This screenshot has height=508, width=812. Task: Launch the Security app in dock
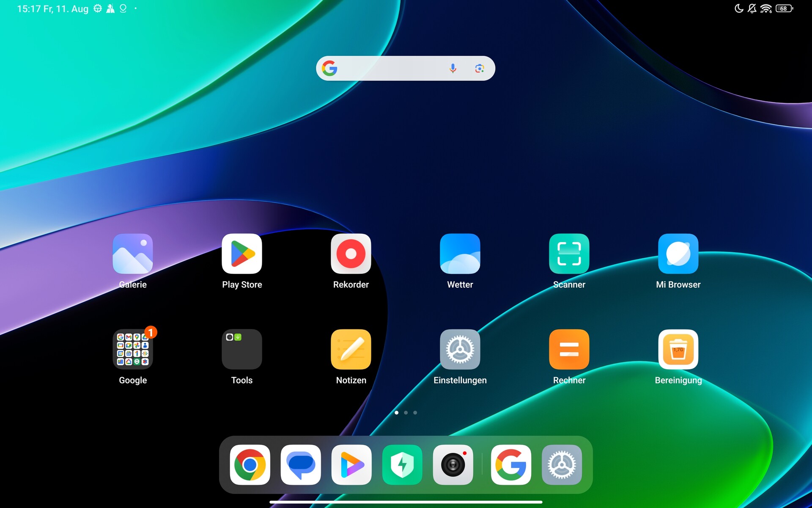[x=402, y=464]
